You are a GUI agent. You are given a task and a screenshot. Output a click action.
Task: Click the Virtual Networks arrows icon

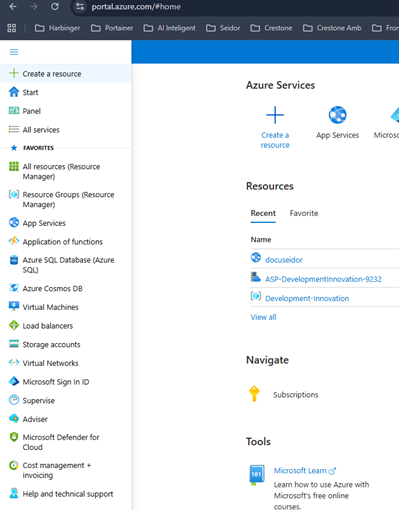14,362
